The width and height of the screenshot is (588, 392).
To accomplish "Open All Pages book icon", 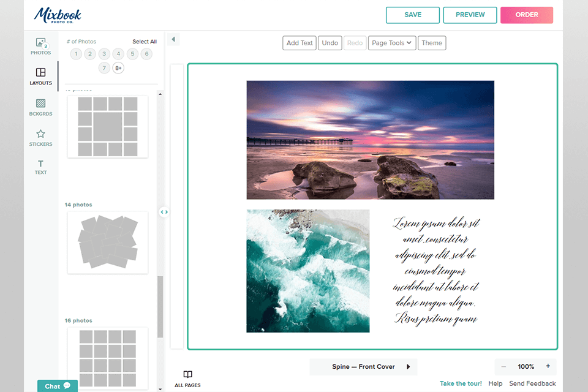I will (187, 379).
